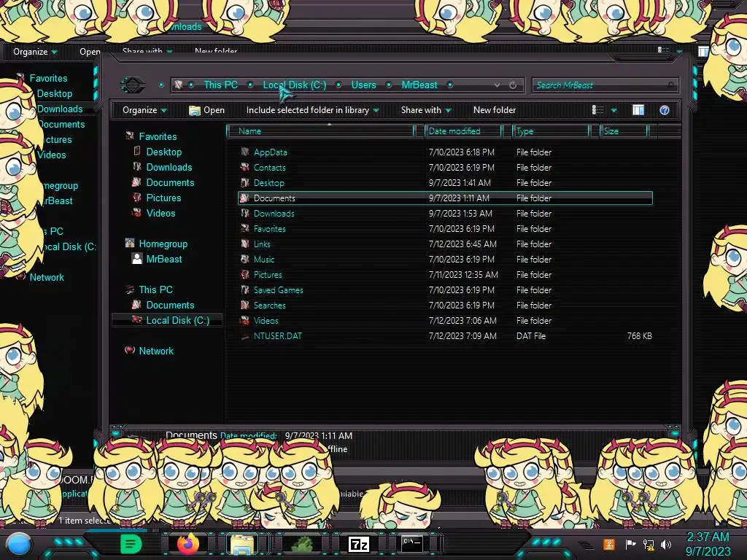Open Organize dropdown in the back Downloads window
The image size is (747, 560).
[x=35, y=52]
